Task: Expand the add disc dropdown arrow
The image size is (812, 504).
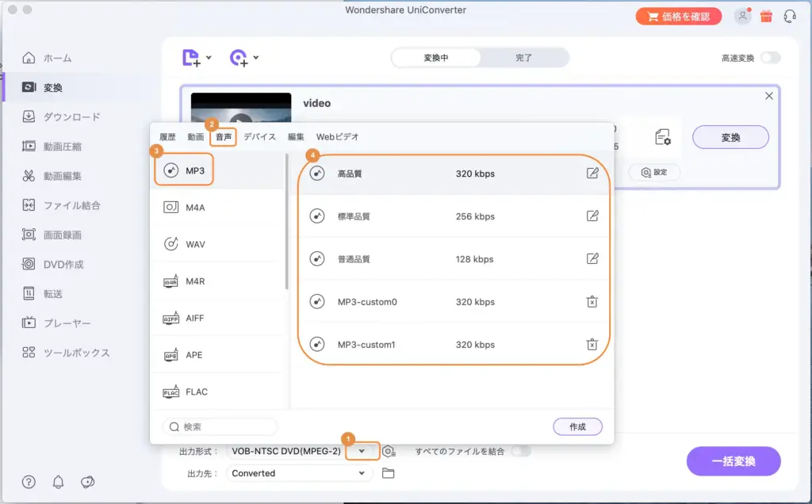Action: (256, 58)
